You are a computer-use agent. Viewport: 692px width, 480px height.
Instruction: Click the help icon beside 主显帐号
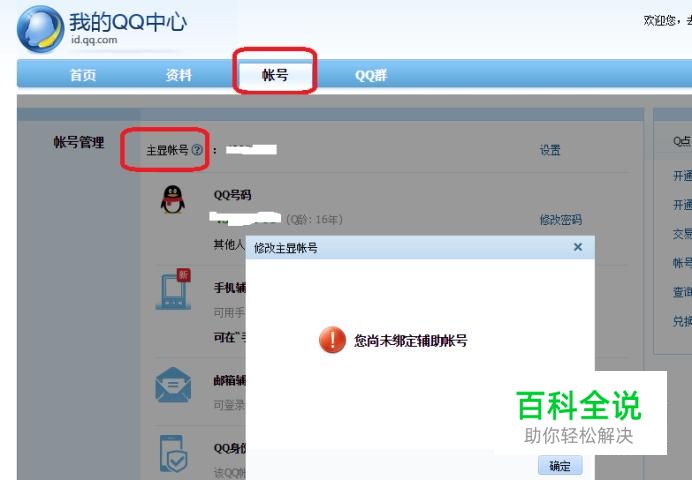pos(197,150)
